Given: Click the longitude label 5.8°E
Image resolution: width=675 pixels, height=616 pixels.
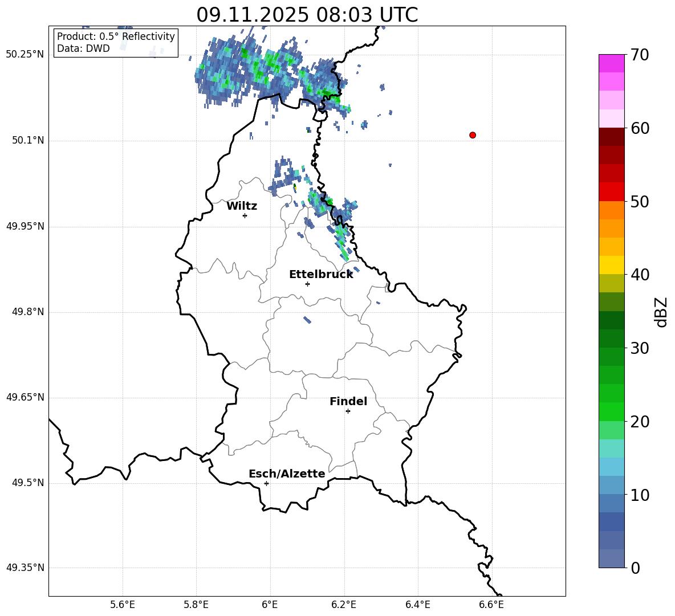Looking at the screenshot, I should pyautogui.click(x=196, y=605).
